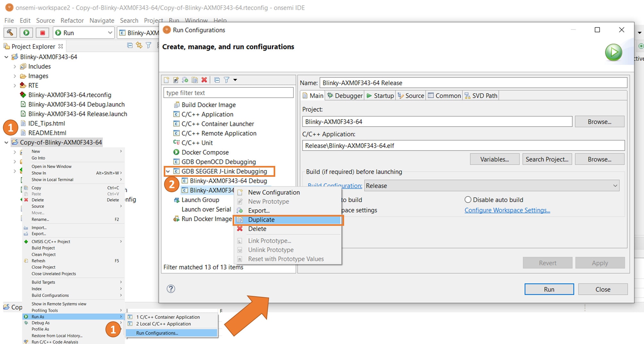Screen dimensions: 644x344
Task: Switch to the Debugger tab
Action: point(344,95)
